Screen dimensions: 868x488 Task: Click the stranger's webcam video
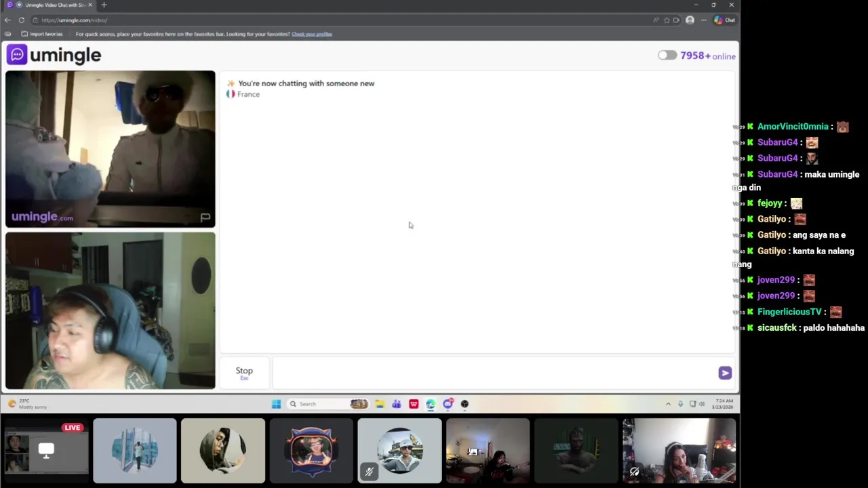[110, 149]
